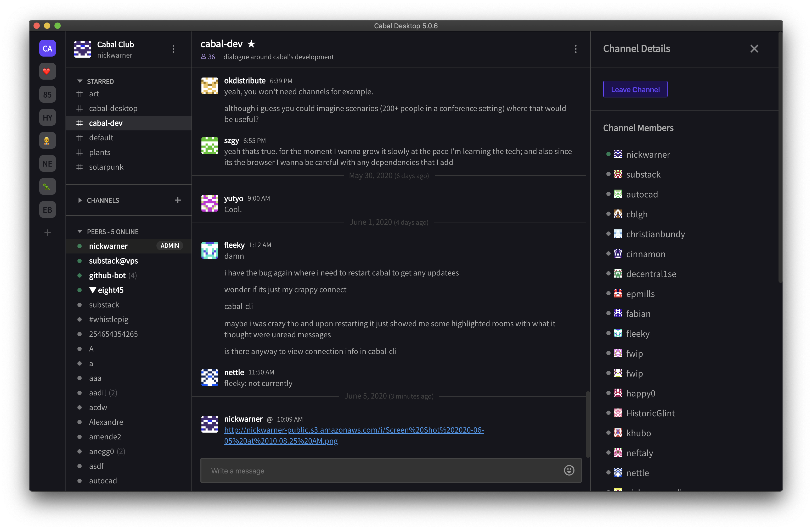Switch to the "85" cabal
The height and width of the screenshot is (530, 812).
point(47,94)
